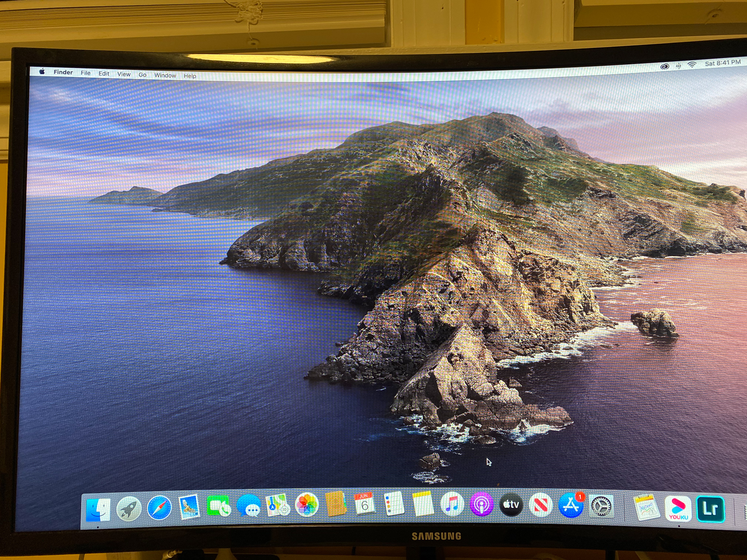Click the Wi-Fi status icon

point(692,65)
